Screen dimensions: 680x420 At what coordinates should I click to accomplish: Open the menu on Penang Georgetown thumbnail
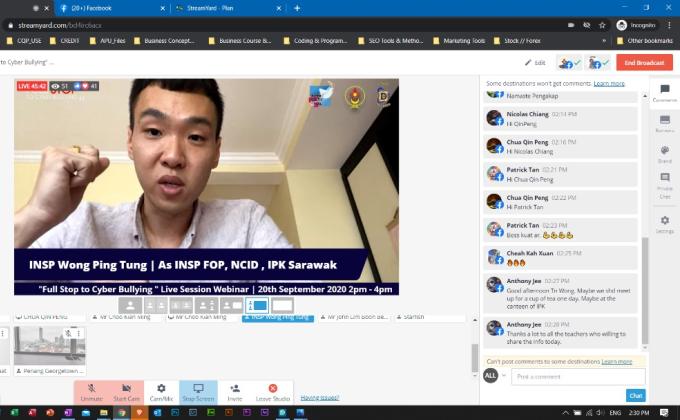point(79,332)
